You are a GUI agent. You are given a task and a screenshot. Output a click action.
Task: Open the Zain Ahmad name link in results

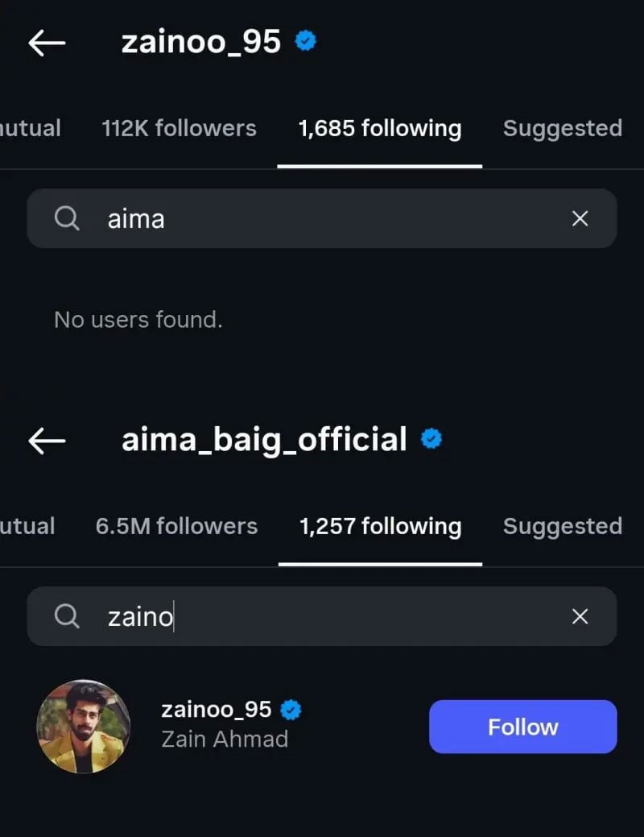(x=225, y=739)
